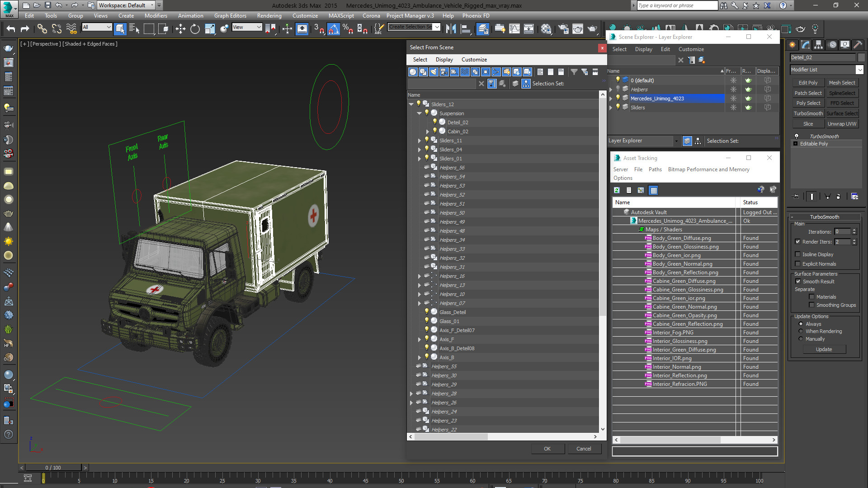Click the FFD Select modifier button
868x488 pixels.
[x=842, y=103]
